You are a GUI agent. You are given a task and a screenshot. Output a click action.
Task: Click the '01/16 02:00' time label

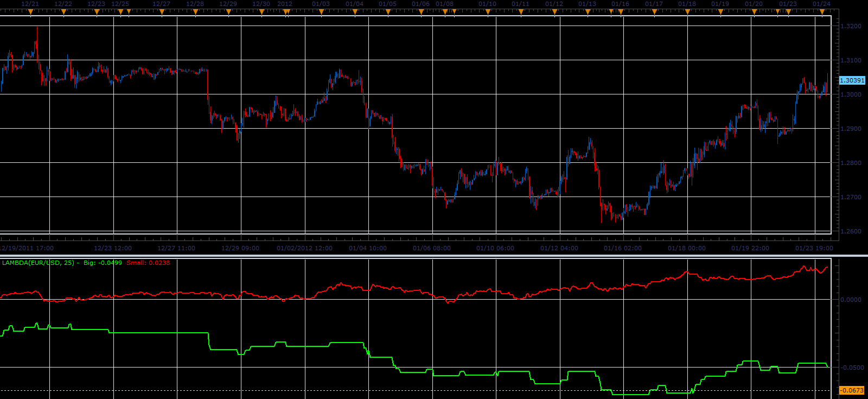pos(623,248)
